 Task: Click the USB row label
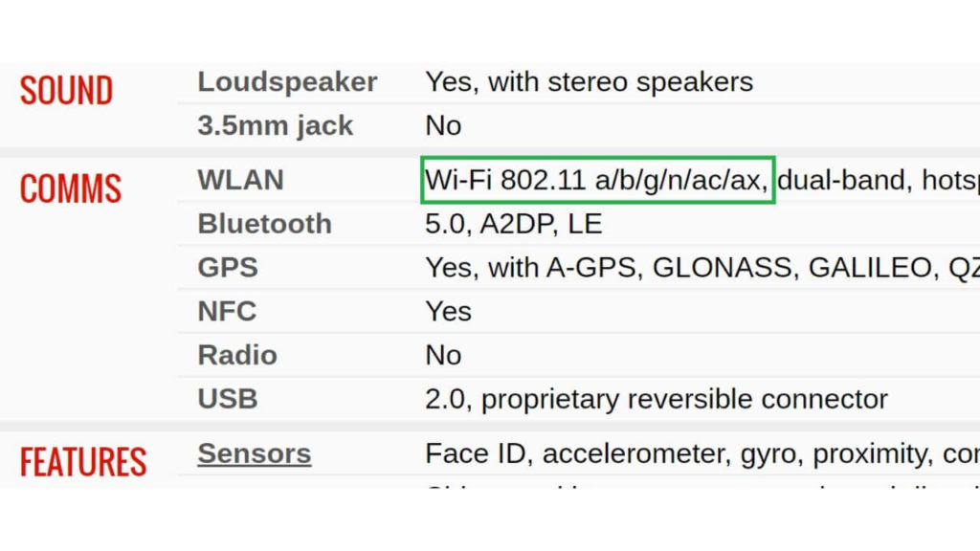[227, 399]
